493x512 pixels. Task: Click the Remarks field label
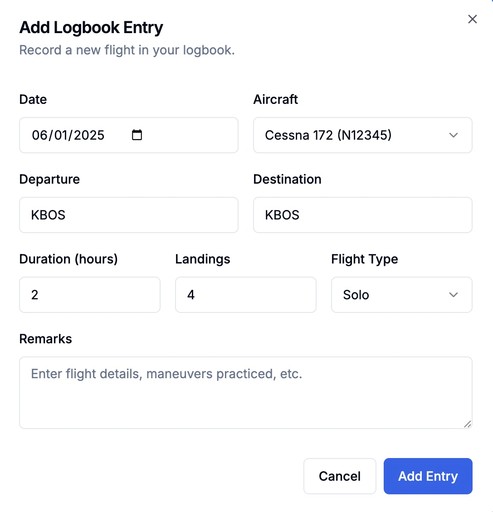point(46,339)
